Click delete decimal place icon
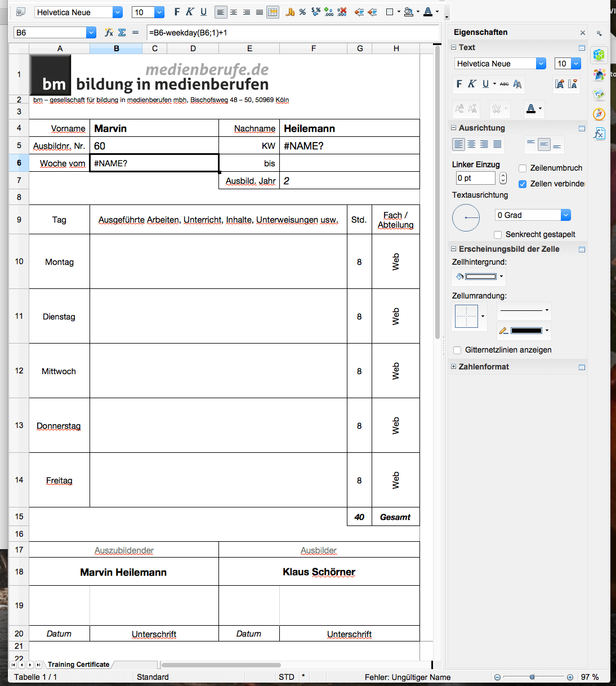Viewport: 616px width, 686px height. click(342, 12)
